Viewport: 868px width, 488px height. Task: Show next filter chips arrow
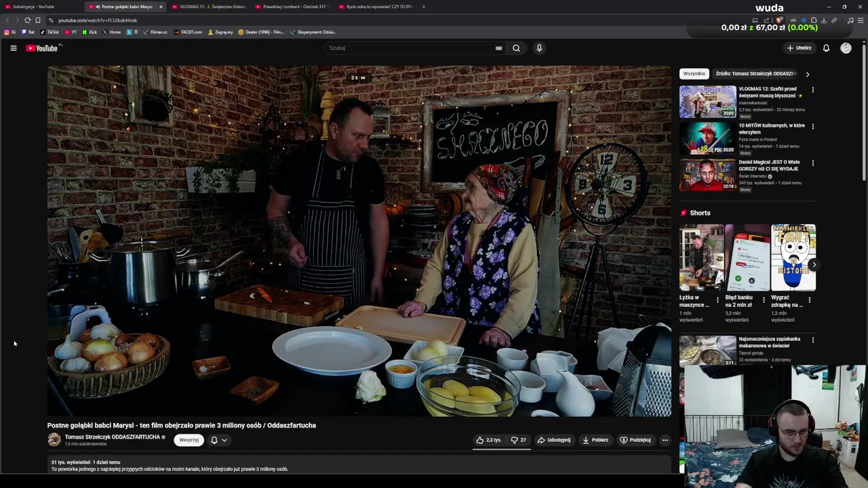coord(807,74)
